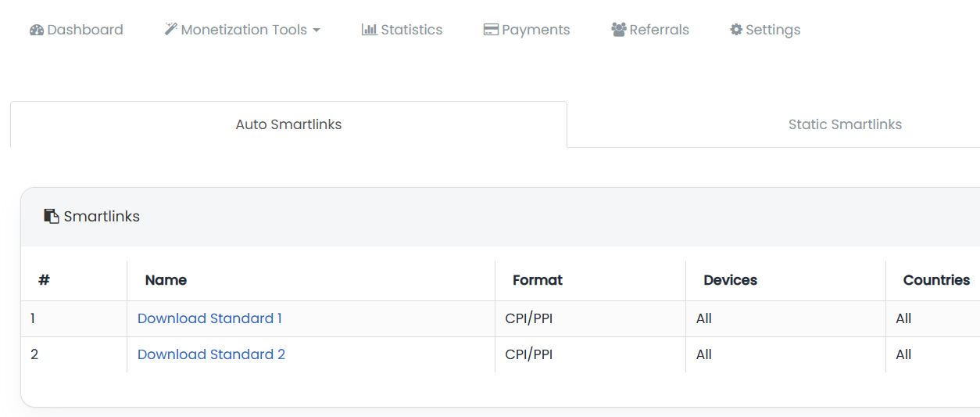Image resolution: width=980 pixels, height=417 pixels.
Task: Click the Format column header
Action: [538, 280]
